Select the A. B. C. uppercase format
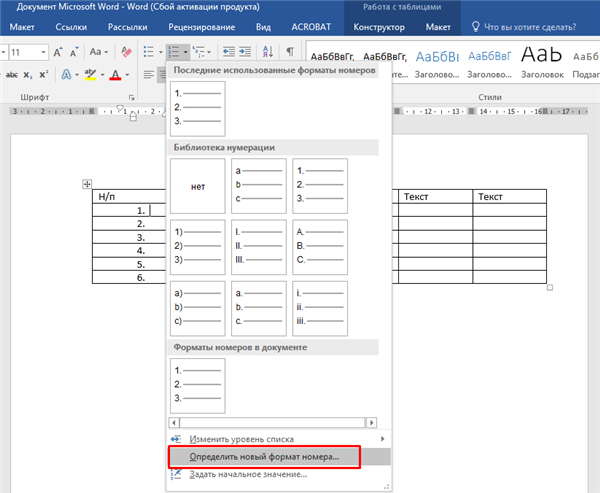The width and height of the screenshot is (600, 493). (320, 247)
